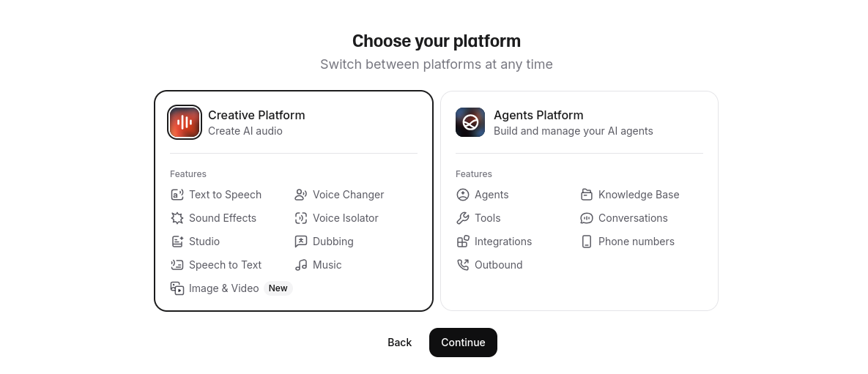Click the Integrations icon

463,242
